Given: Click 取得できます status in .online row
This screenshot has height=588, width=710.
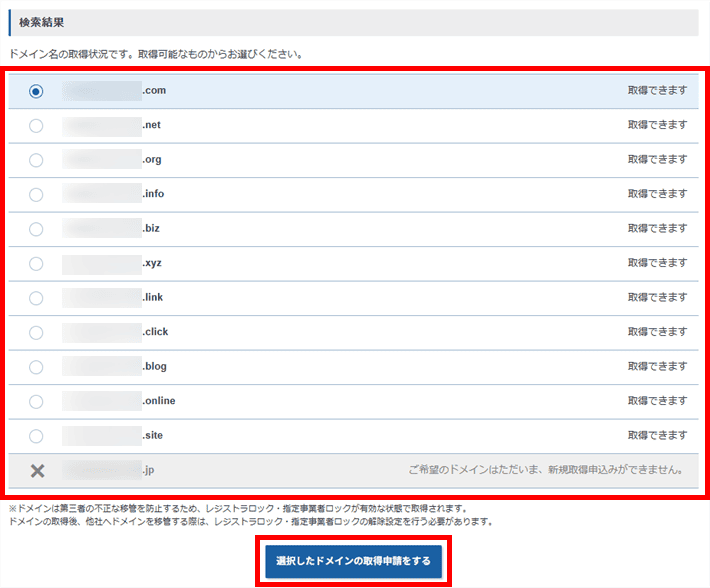Looking at the screenshot, I should (657, 401).
